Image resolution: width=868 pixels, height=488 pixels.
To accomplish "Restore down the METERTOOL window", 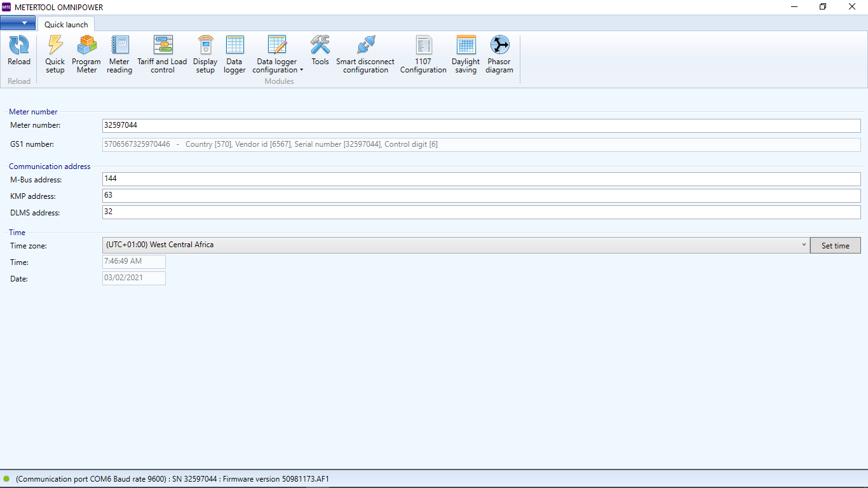I will coord(823,7).
